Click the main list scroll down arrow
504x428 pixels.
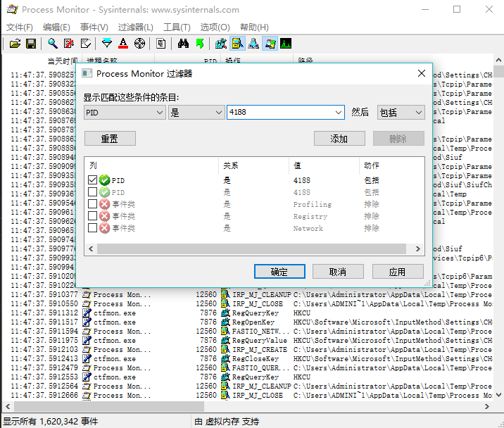click(498, 395)
